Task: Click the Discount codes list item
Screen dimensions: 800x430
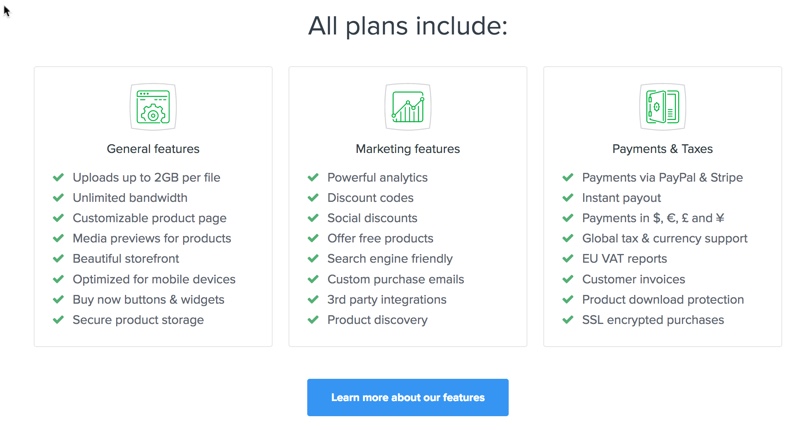Action: click(370, 198)
